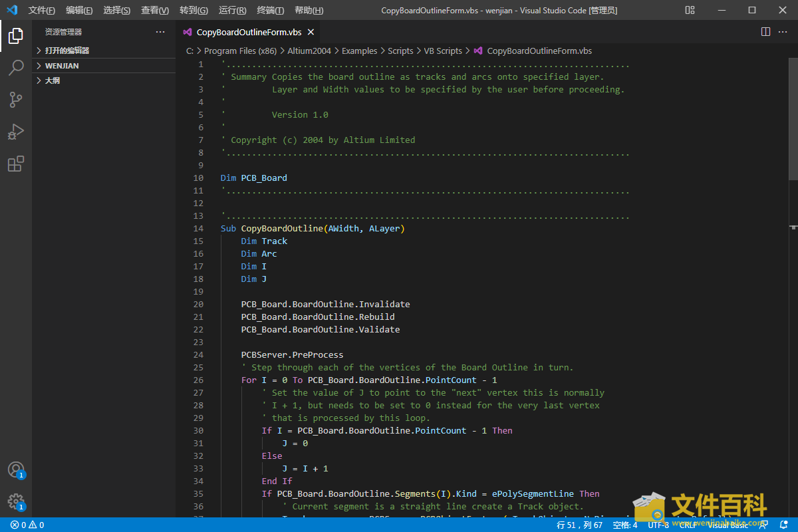Image resolution: width=798 pixels, height=532 pixels.
Task: Click the explorer more actions ellipsis
Action: (160, 32)
